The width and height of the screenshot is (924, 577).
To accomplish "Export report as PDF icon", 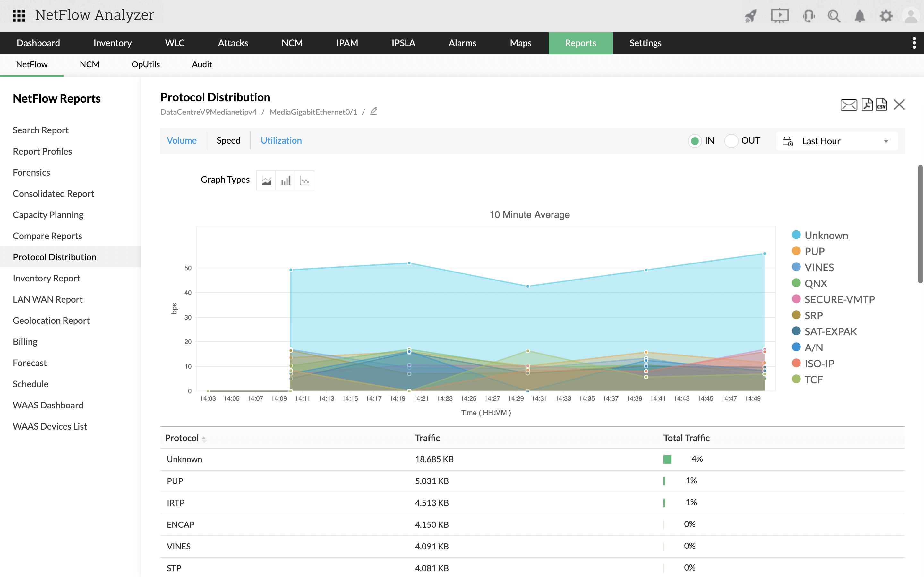I will (x=867, y=105).
